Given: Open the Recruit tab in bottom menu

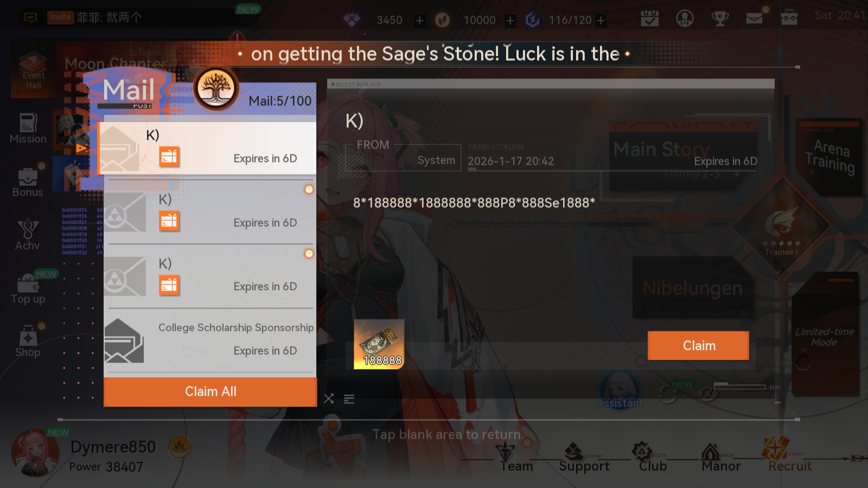Looking at the screenshot, I should tap(789, 457).
